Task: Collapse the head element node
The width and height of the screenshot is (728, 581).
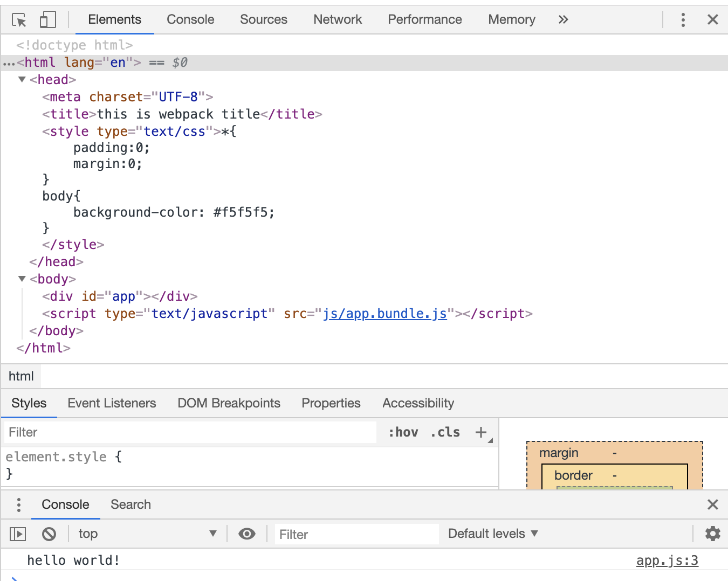Action: tap(22, 79)
